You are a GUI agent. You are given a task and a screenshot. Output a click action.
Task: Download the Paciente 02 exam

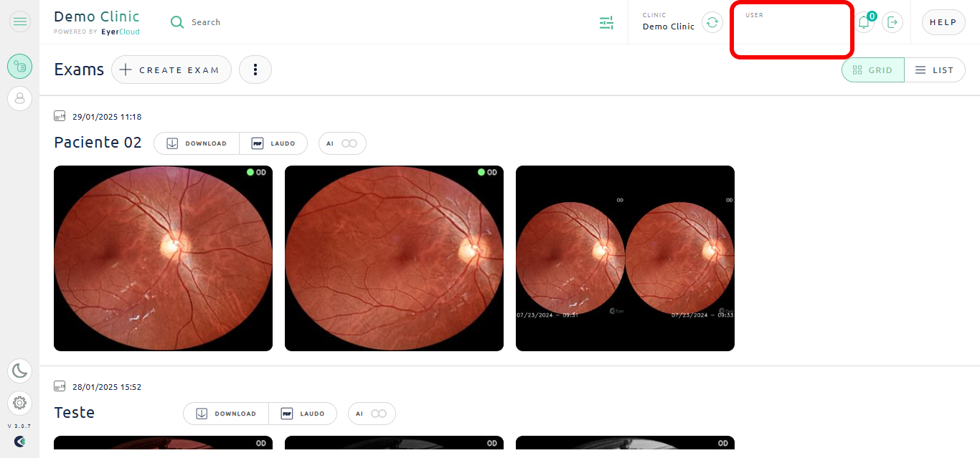(x=197, y=143)
